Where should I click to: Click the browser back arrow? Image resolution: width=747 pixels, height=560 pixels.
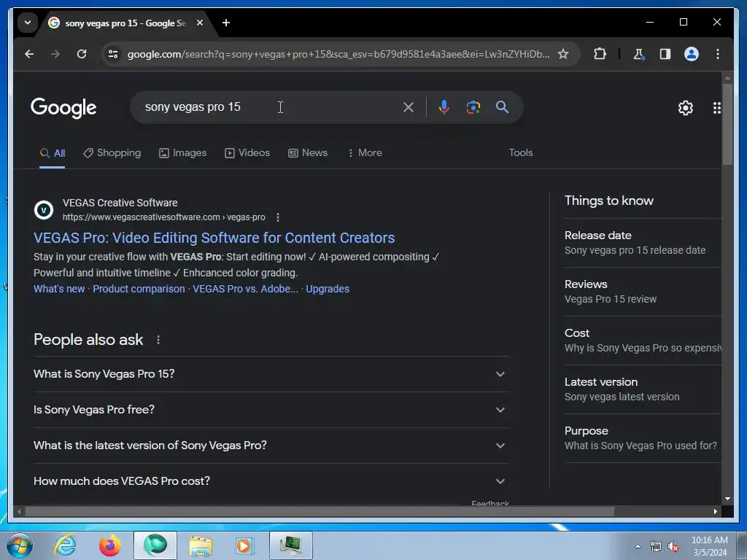(29, 54)
